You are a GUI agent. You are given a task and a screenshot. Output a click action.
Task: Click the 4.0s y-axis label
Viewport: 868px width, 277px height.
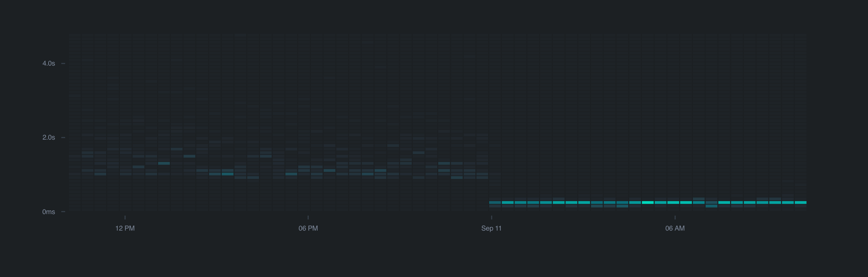[x=49, y=63]
